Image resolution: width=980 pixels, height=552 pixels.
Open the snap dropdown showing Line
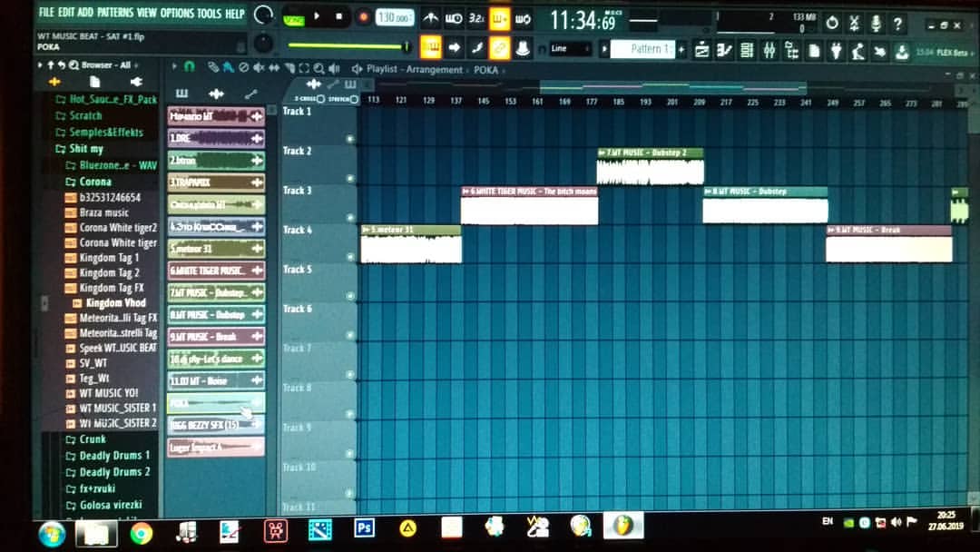click(x=570, y=48)
